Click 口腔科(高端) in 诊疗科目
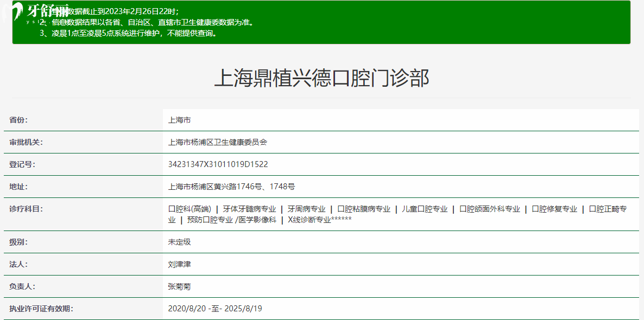 (x=190, y=209)
